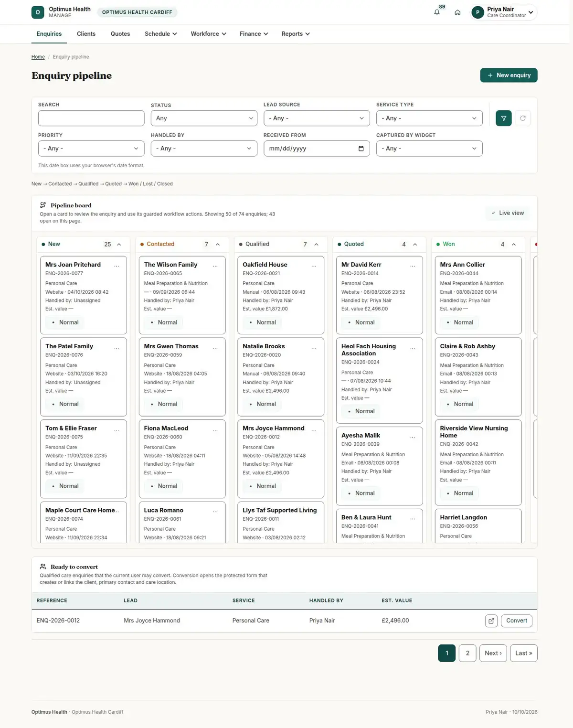Collapse the Won column
The height and width of the screenshot is (728, 573).
tap(514, 245)
